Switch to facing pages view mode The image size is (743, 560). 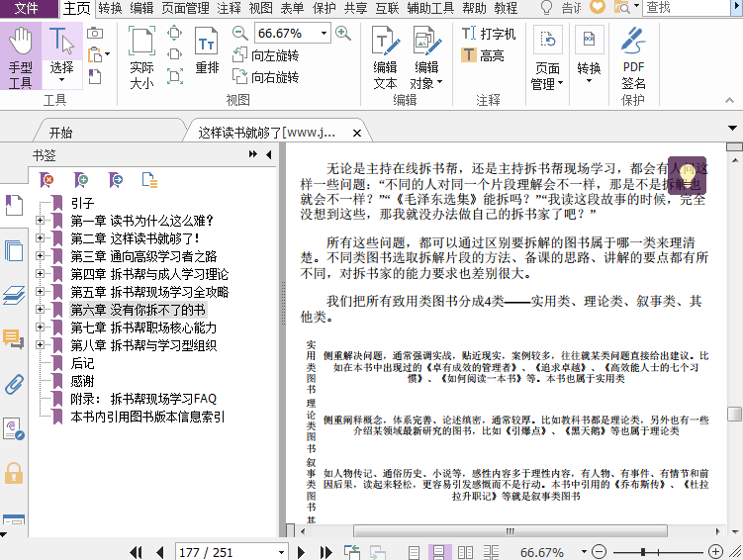(x=465, y=552)
